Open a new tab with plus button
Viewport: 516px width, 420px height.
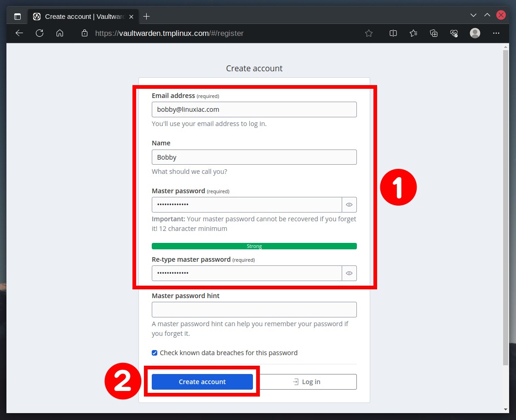(x=146, y=17)
